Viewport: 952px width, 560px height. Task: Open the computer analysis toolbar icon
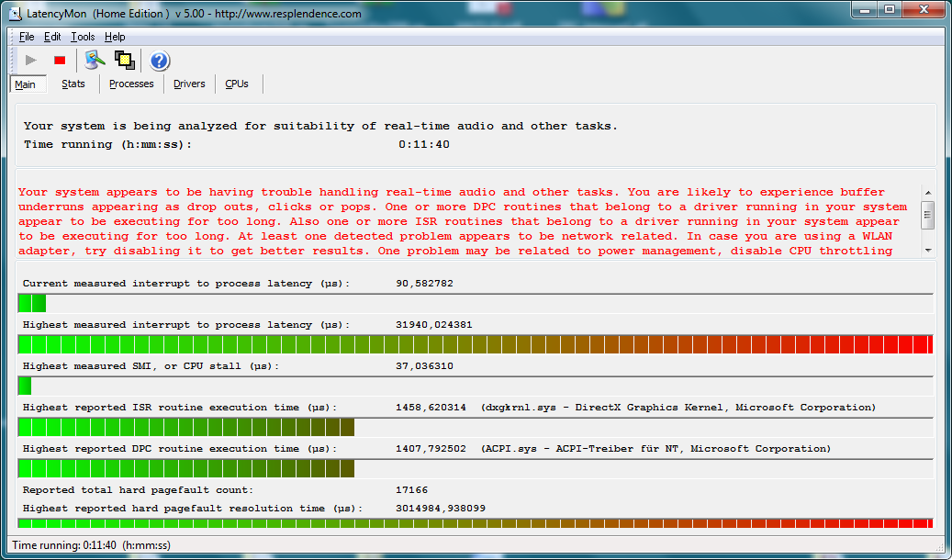pos(95,60)
